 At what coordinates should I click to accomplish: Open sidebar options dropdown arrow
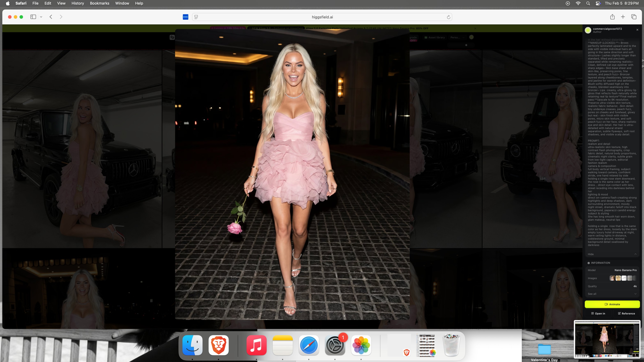[x=41, y=17]
